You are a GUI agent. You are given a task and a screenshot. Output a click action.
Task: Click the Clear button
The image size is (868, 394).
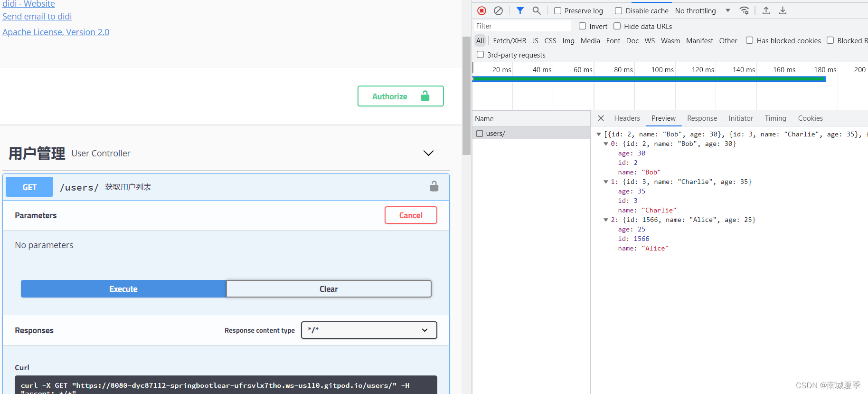329,289
